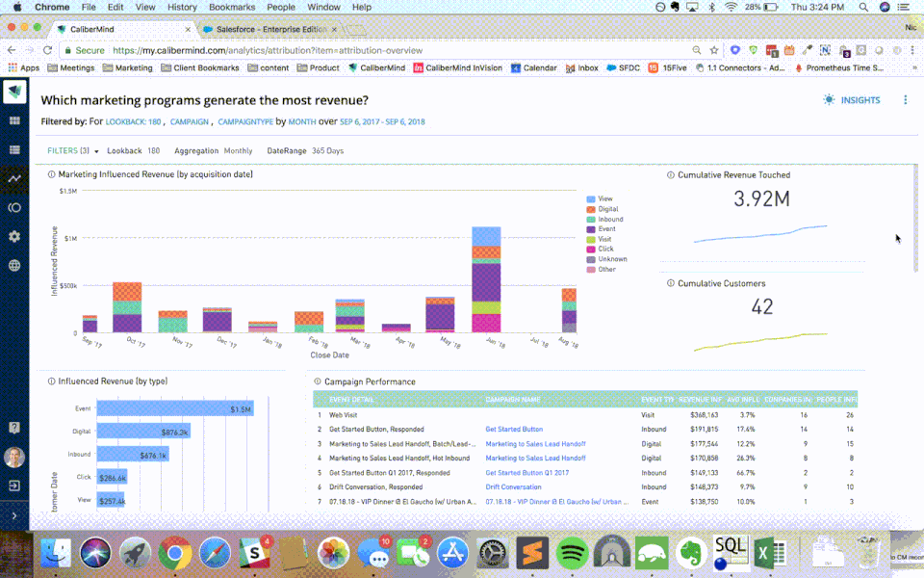The width and height of the screenshot is (924, 578).
Task: Click the INSIGHTS button
Action: coord(852,100)
